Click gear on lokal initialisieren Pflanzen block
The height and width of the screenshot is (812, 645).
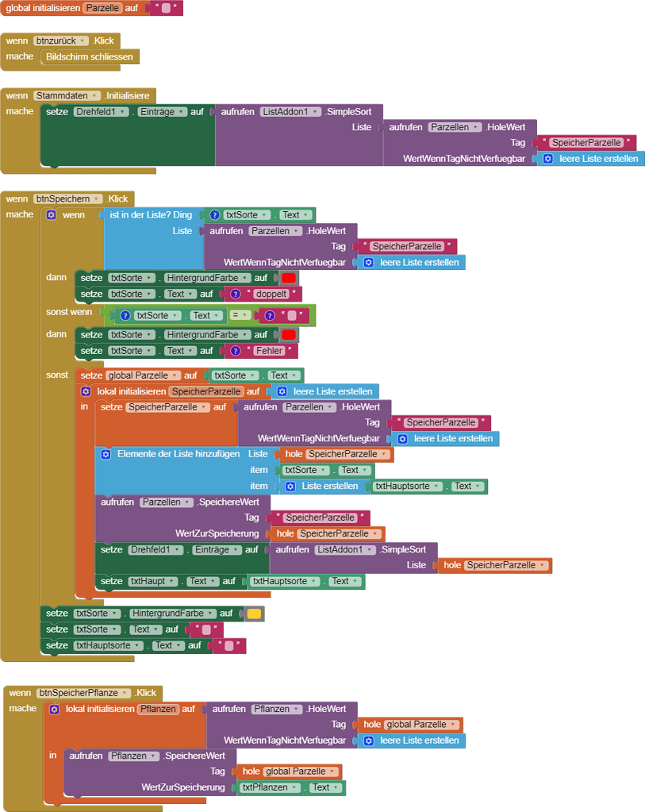click(55, 709)
